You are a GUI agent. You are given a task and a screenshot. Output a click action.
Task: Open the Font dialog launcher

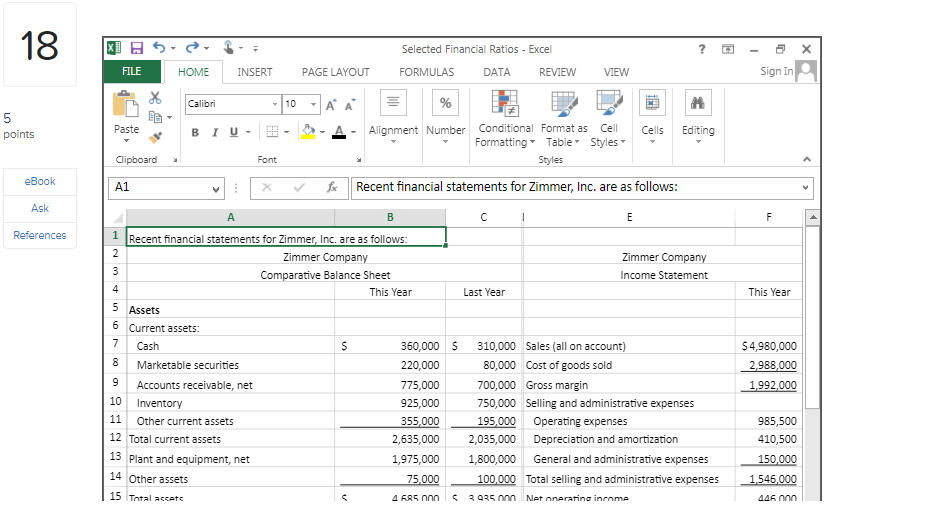[x=359, y=160]
